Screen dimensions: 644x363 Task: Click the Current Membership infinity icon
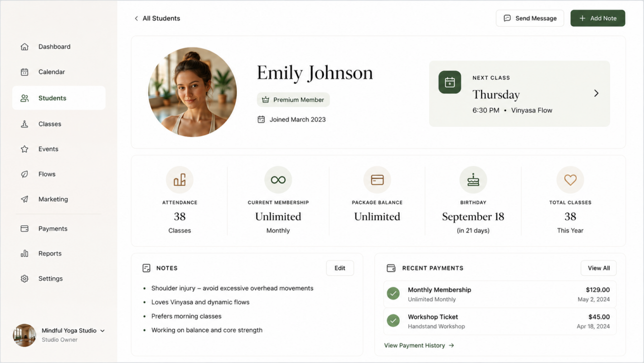coord(278,180)
